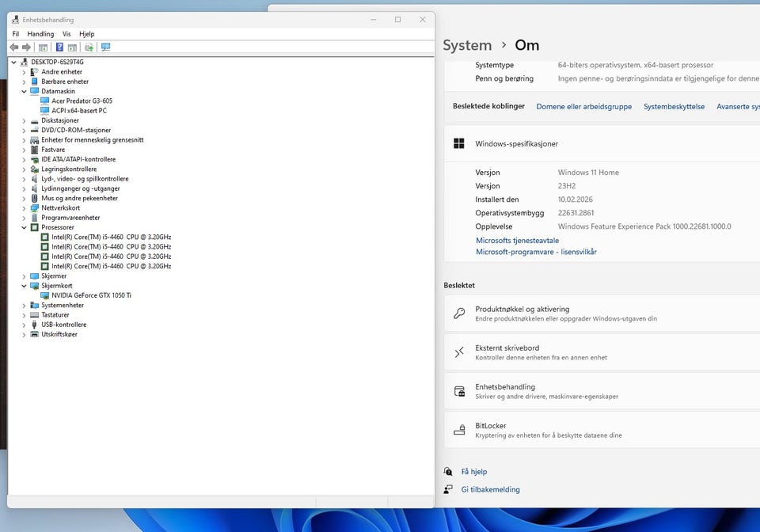Screen dimensions: 760x532
Task: Open the Vis menu
Action: pos(66,34)
